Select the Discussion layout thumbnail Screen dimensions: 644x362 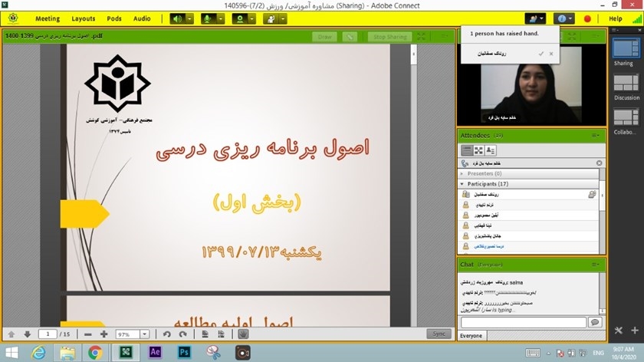click(626, 83)
